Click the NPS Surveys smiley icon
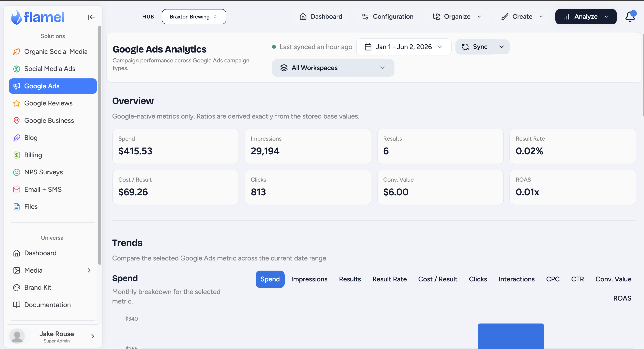The image size is (644, 349). coord(16,172)
